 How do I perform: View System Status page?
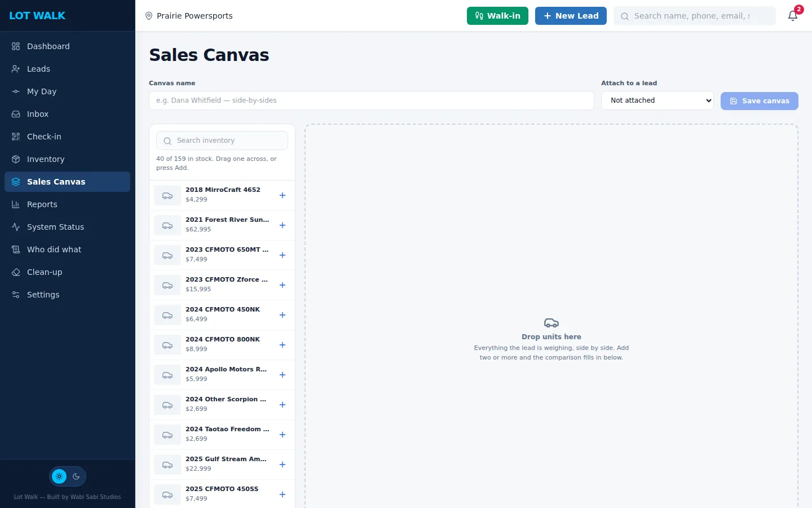(67, 227)
